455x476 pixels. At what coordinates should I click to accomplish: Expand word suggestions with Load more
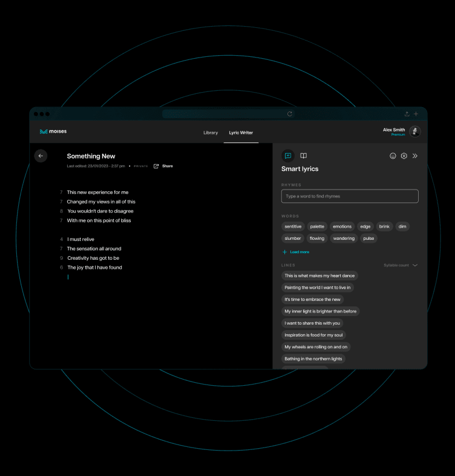[295, 252]
